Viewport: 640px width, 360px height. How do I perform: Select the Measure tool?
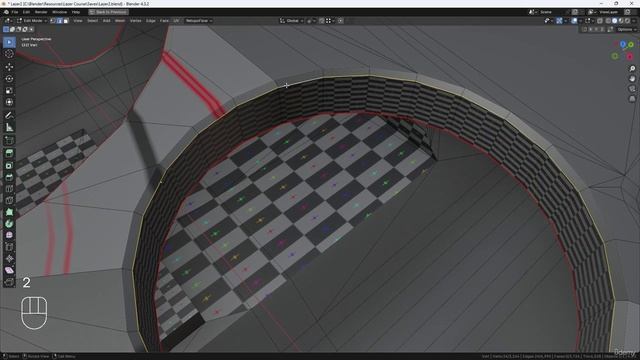9,127
